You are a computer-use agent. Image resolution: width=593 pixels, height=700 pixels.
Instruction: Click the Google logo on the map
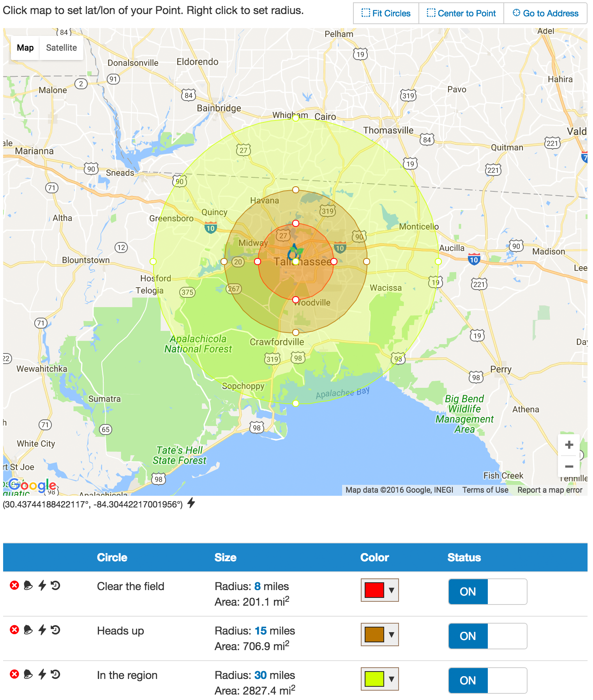point(33,485)
